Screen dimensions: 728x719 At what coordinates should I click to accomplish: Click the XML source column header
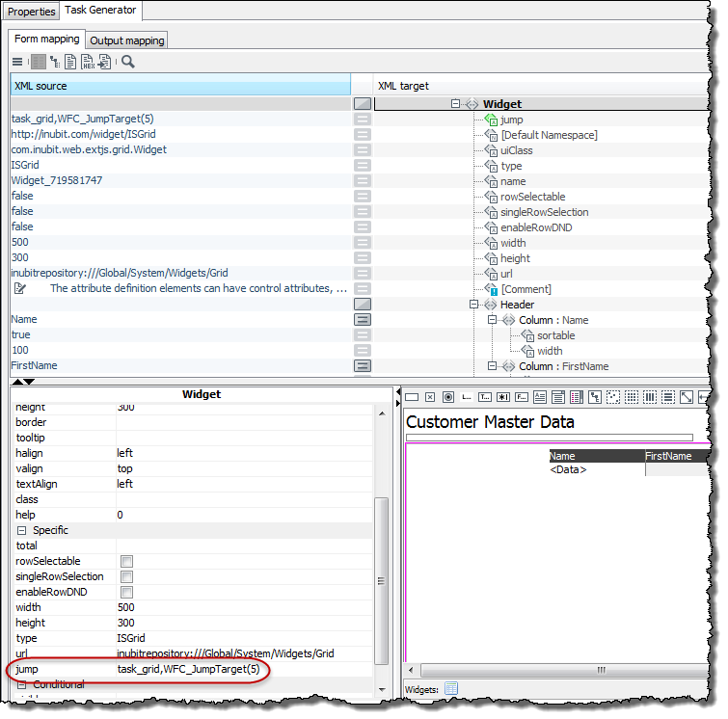coord(179,86)
